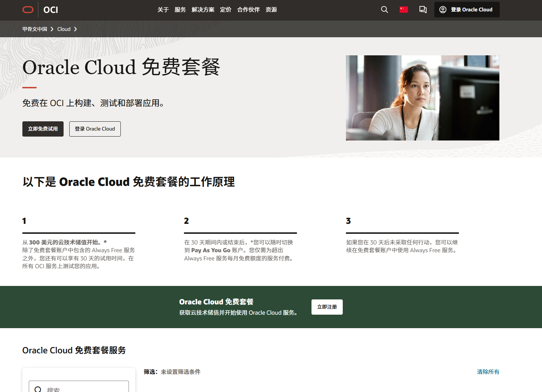Image resolution: width=542 pixels, height=392 pixels.
Task: Click the magnifier icon in the services search box
Action: pos(38,390)
